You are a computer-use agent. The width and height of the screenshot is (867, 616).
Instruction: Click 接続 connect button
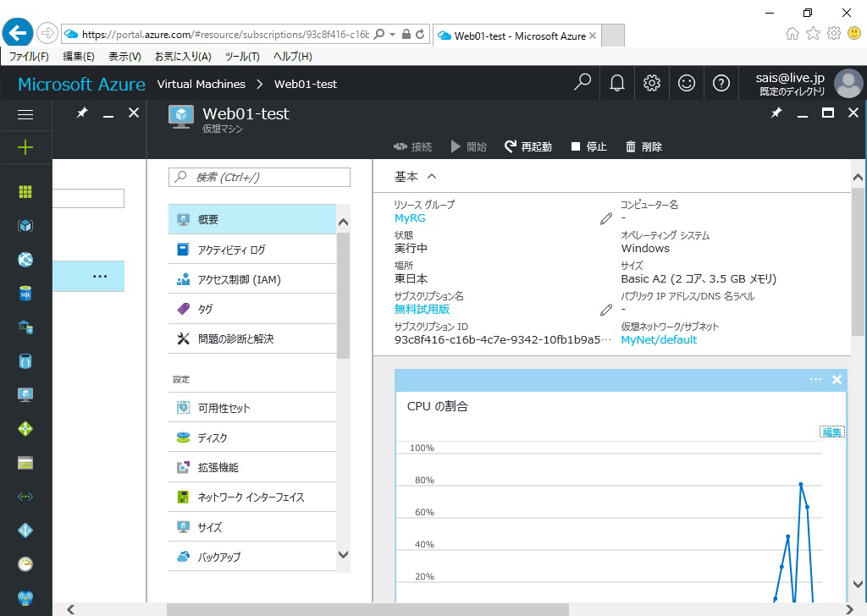coord(412,146)
